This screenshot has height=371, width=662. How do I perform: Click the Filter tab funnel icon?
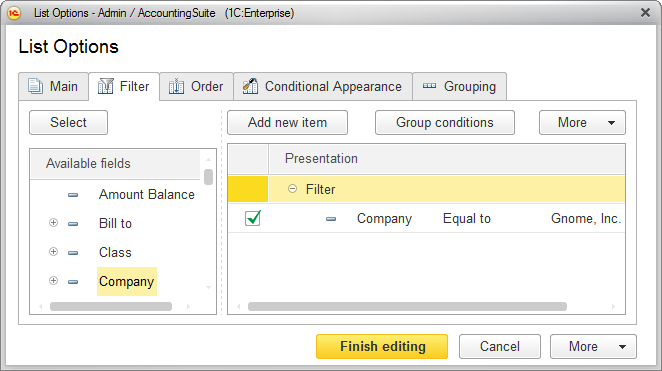pos(106,86)
